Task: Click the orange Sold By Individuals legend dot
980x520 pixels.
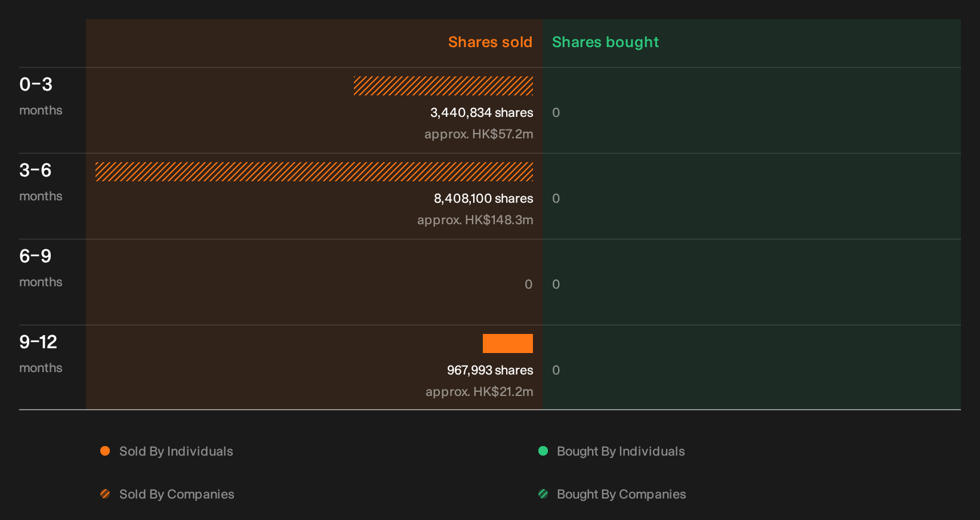Action: (x=105, y=451)
